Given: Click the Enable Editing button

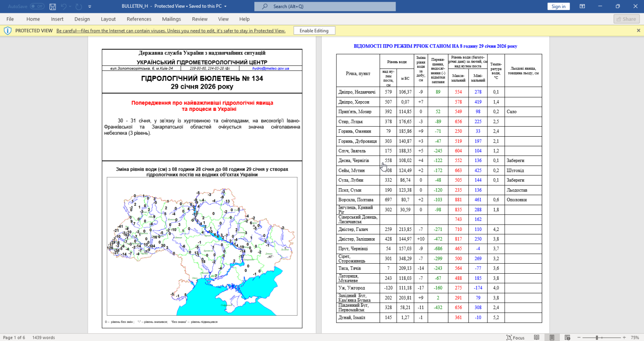Looking at the screenshot, I should click(314, 31).
